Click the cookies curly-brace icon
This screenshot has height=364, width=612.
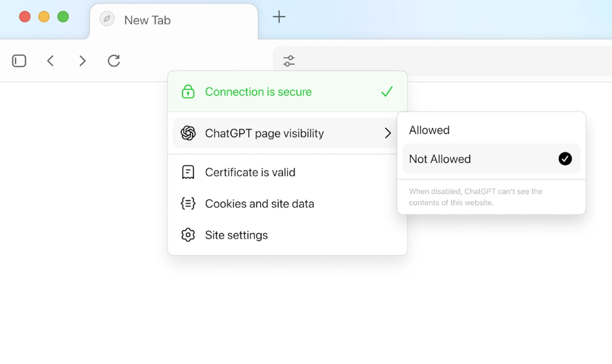tap(188, 204)
